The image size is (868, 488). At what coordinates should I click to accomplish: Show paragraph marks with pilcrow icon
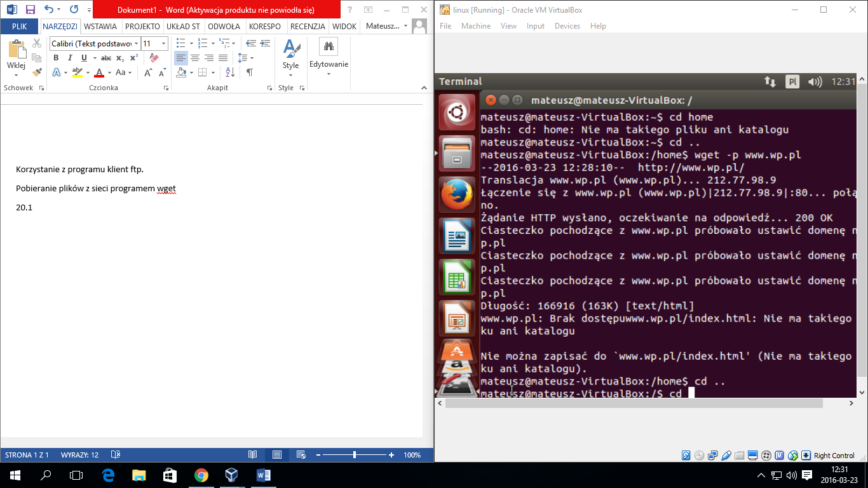click(250, 72)
